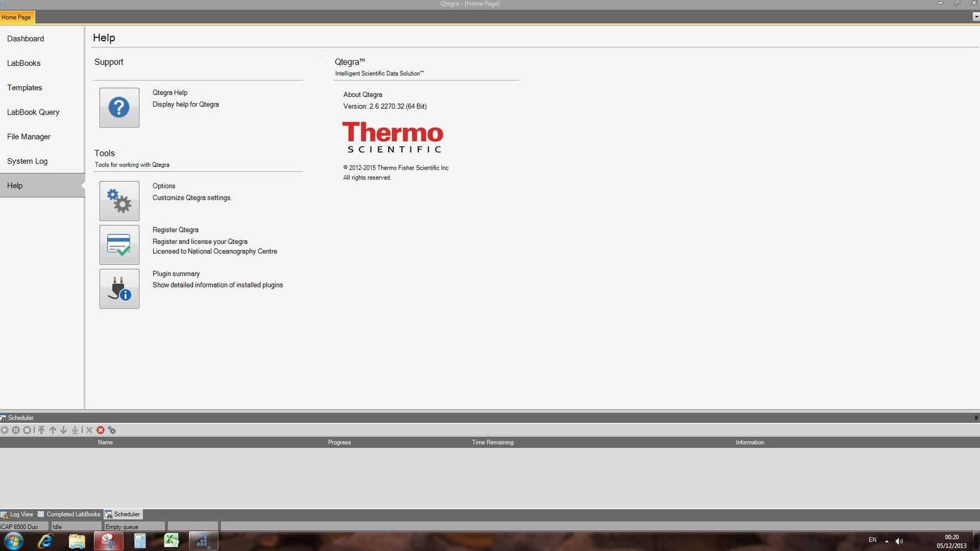980x551 pixels.
Task: Select the Home Page tab
Action: click(16, 17)
